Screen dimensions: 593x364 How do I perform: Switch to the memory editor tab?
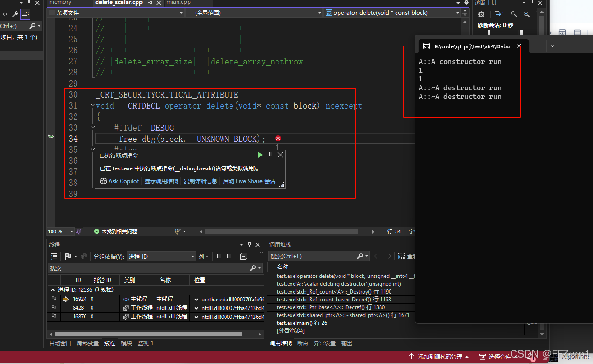point(60,3)
